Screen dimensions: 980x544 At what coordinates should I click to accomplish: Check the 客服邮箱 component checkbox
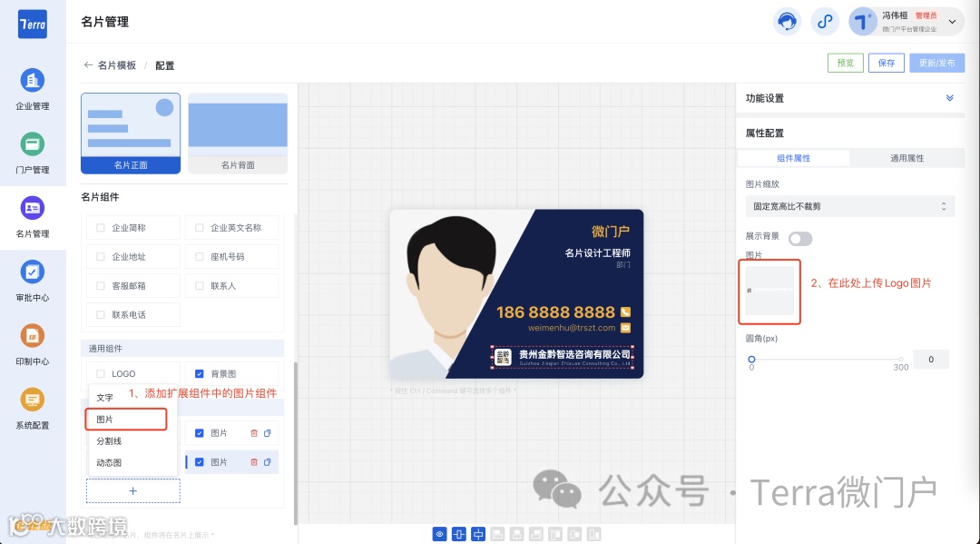coord(101,286)
